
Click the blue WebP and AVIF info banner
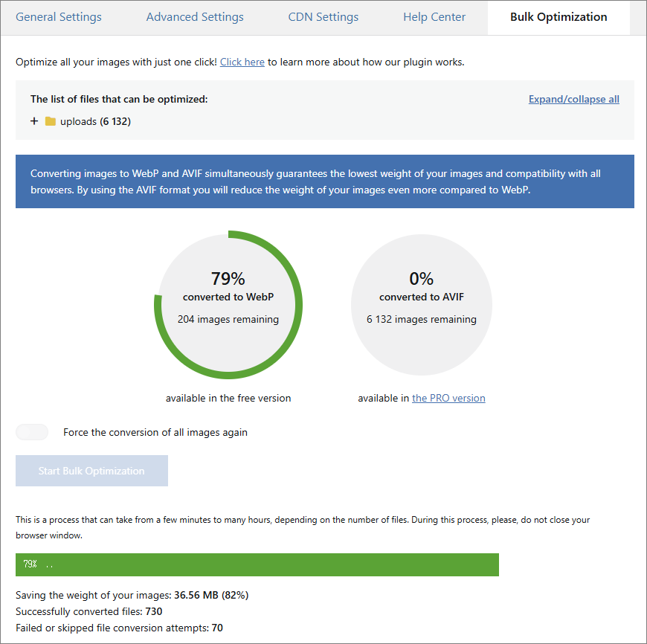[324, 181]
